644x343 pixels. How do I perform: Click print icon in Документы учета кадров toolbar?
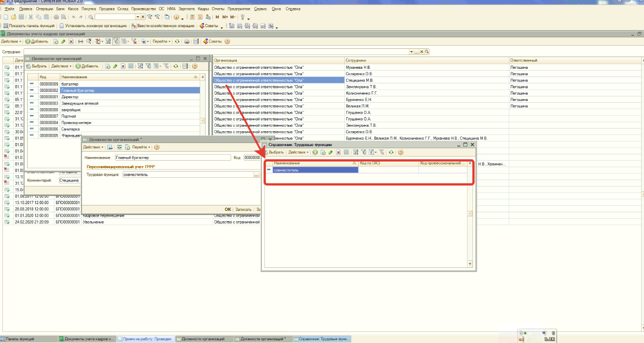pos(187,42)
